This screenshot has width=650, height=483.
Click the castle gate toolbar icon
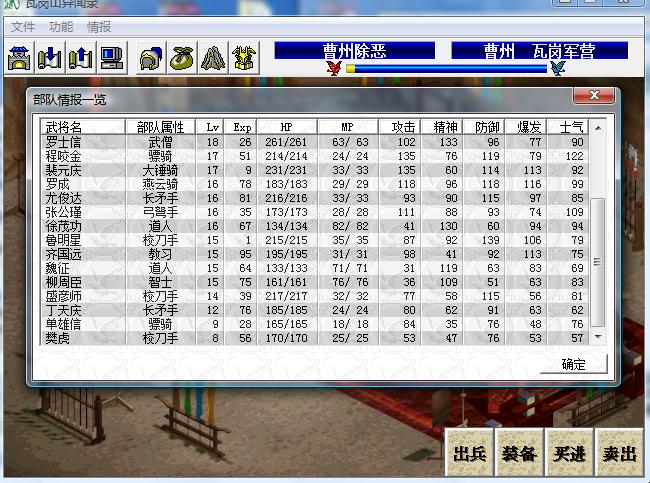(x=19, y=58)
